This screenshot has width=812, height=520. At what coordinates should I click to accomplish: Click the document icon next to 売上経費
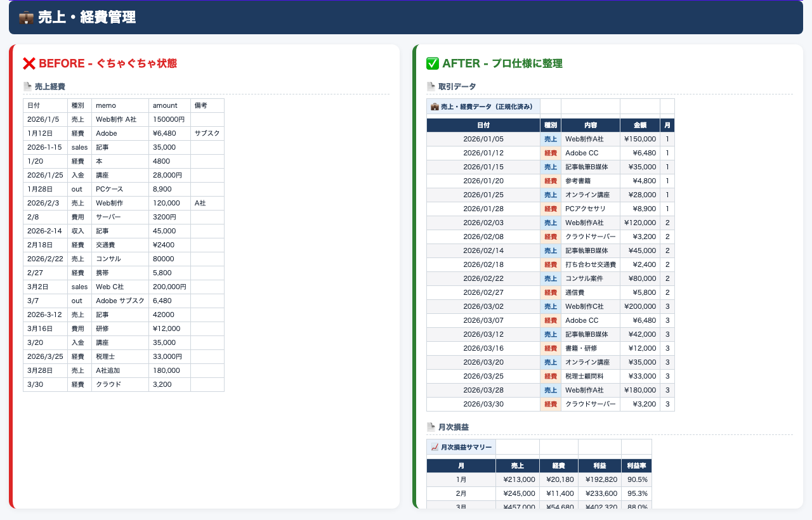[27, 86]
